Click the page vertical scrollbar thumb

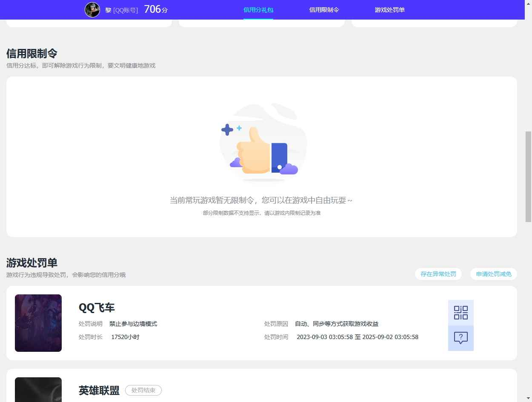pos(528,177)
